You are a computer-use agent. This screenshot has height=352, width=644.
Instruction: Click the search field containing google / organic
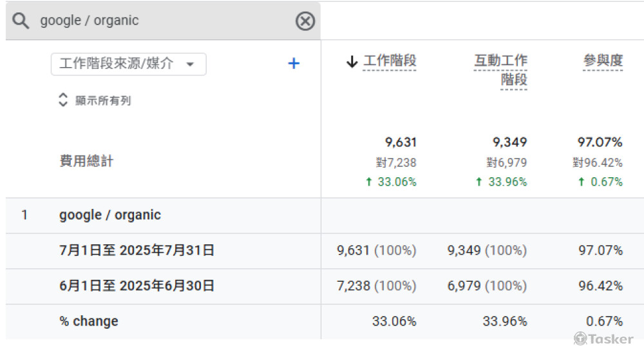click(163, 21)
